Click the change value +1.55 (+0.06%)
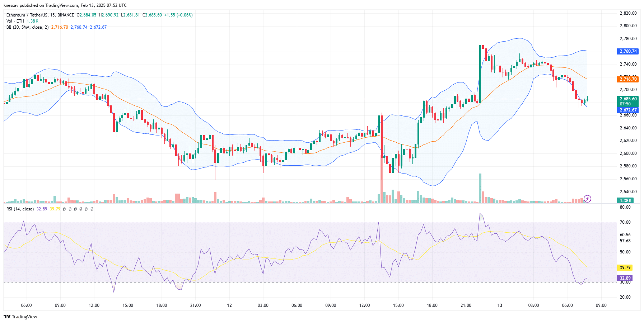644x323 pixels. (x=178, y=15)
